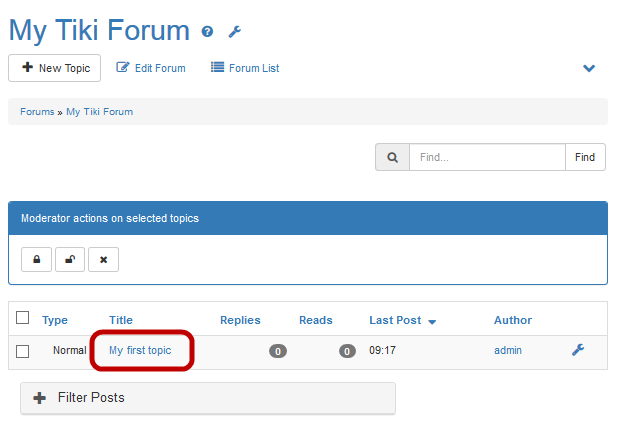The width and height of the screenshot is (624, 424).
Task: Open the My first topic link
Action: pos(140,350)
